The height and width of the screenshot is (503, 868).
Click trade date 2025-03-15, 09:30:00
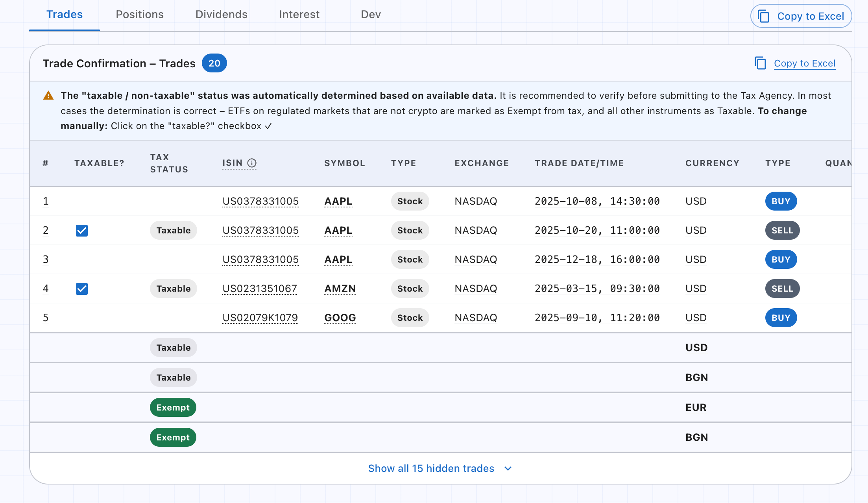click(597, 288)
